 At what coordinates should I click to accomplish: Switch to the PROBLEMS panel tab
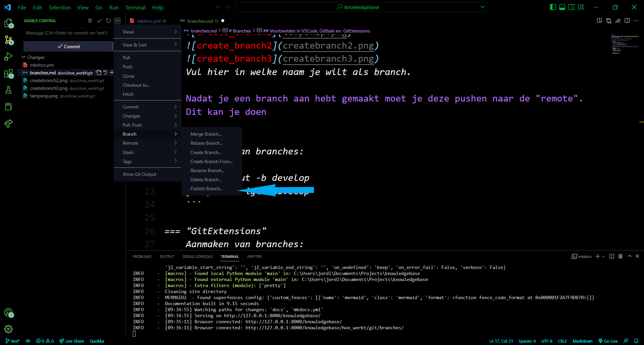[142, 257]
